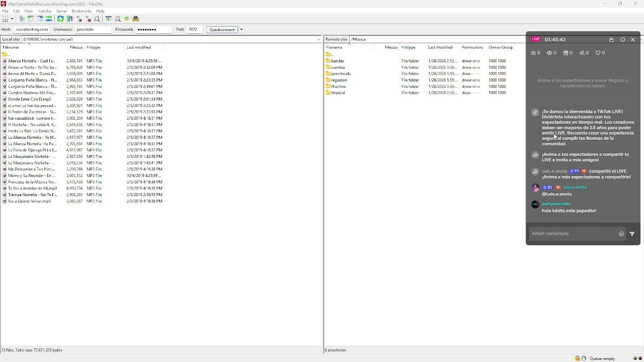Toggle directory comparison
This screenshot has height=362, width=644.
tap(118, 19)
